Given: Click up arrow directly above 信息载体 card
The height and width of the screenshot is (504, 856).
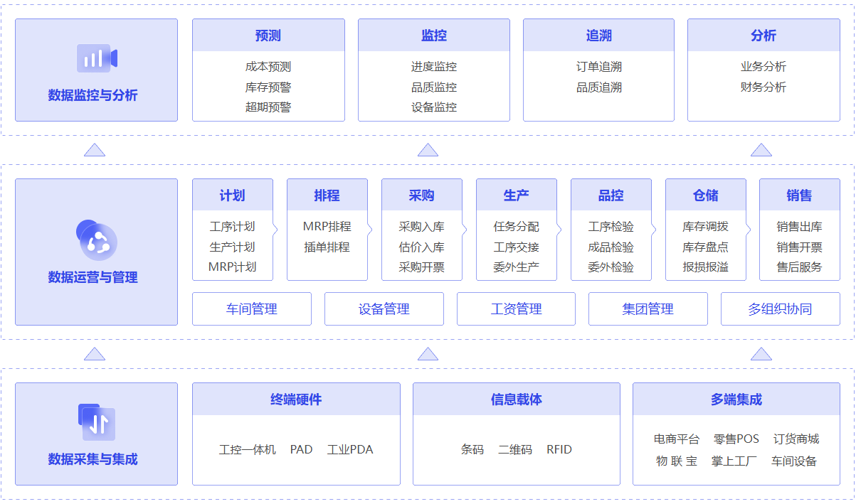Looking at the screenshot, I should pos(428,354).
